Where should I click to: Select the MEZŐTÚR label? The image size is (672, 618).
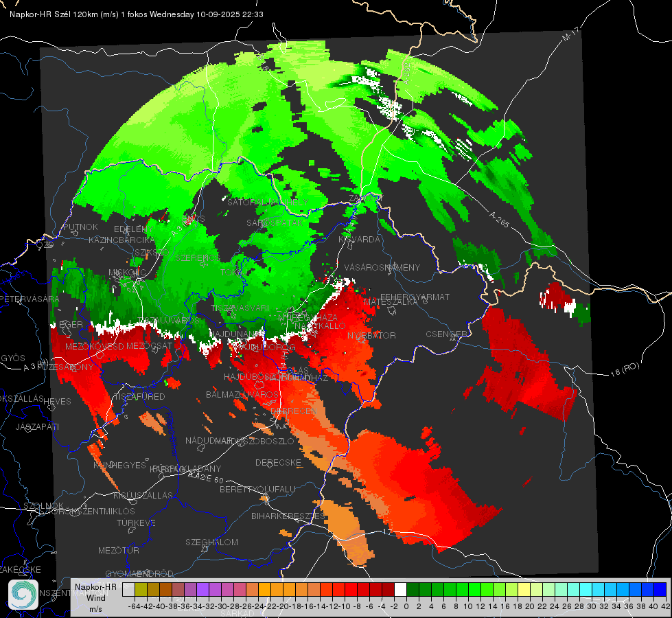pos(119,550)
